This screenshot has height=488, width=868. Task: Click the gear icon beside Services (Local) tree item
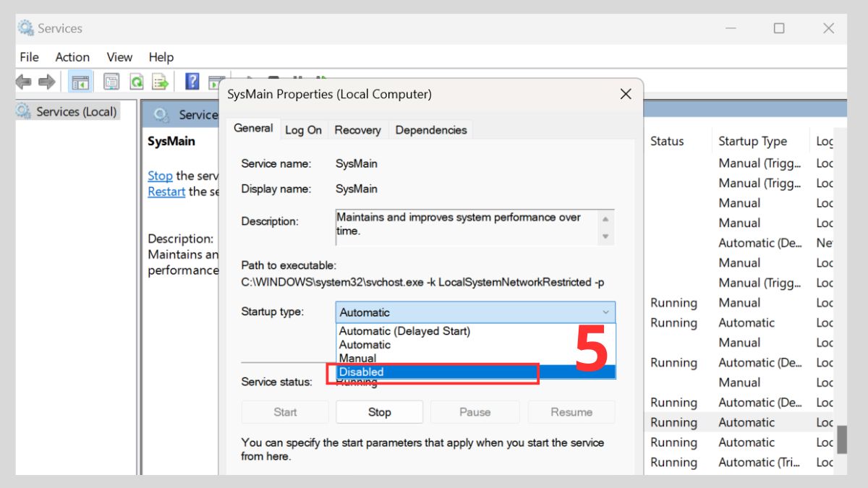pyautogui.click(x=24, y=111)
